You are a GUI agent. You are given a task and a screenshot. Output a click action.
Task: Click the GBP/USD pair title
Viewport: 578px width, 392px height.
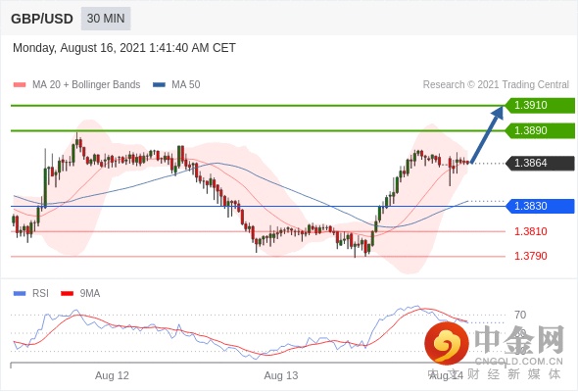click(42, 19)
